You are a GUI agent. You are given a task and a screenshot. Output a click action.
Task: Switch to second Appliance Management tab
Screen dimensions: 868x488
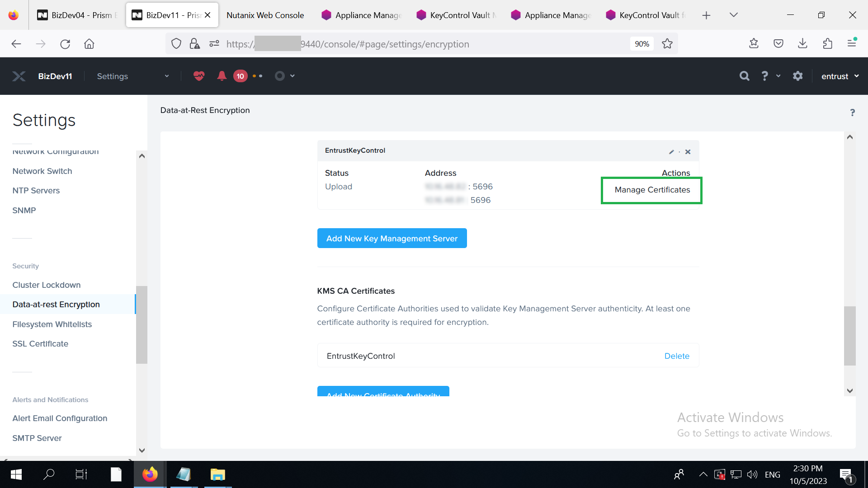click(551, 15)
